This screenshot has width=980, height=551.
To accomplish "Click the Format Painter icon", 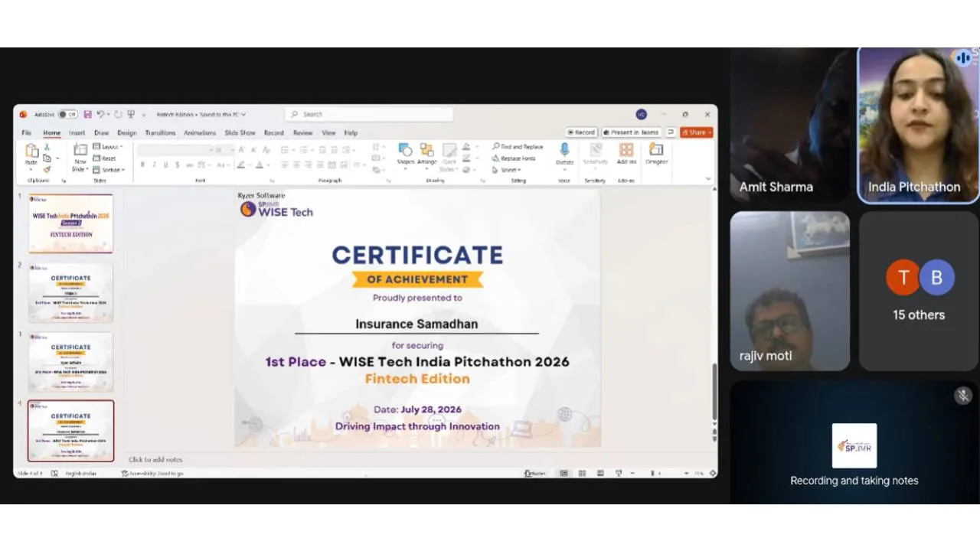I will coord(47,169).
